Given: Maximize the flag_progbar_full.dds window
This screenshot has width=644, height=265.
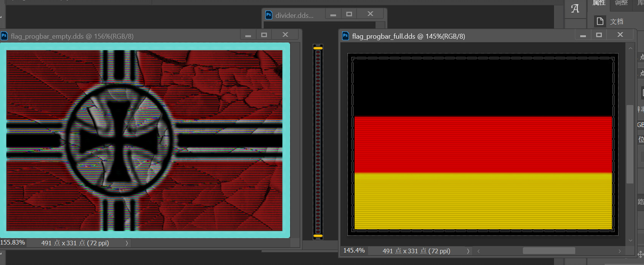Looking at the screenshot, I should [x=599, y=35].
